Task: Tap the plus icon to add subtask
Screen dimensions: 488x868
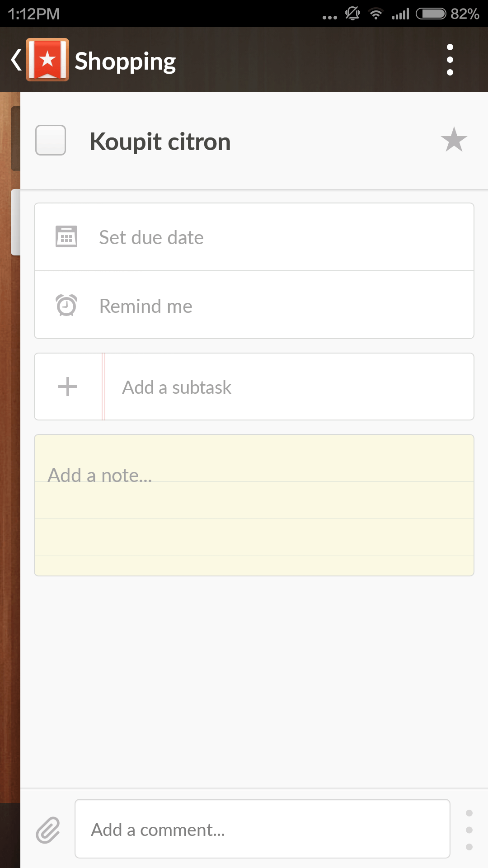Action: click(x=68, y=387)
